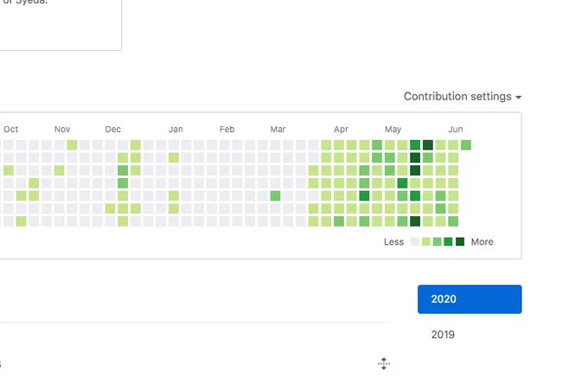Click the 'Apr' month label
The image size is (588, 390).
[341, 130]
